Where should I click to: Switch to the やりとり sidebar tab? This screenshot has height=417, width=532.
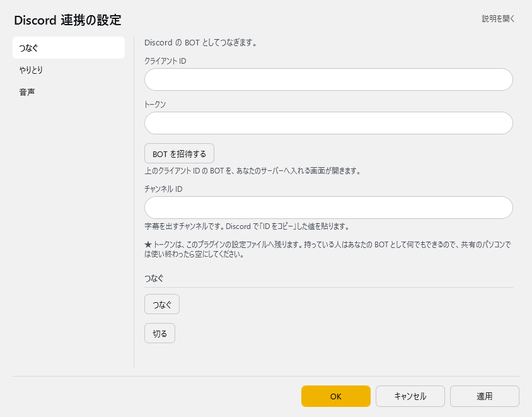pyautogui.click(x=69, y=70)
